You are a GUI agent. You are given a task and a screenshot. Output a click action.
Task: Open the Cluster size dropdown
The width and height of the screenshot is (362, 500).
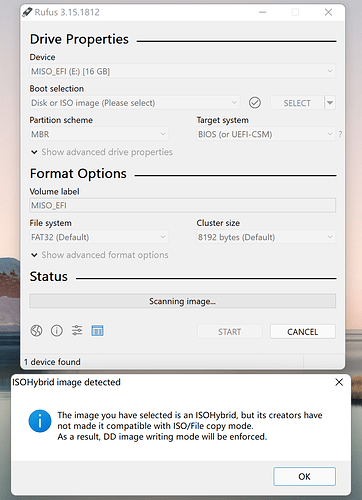point(266,237)
